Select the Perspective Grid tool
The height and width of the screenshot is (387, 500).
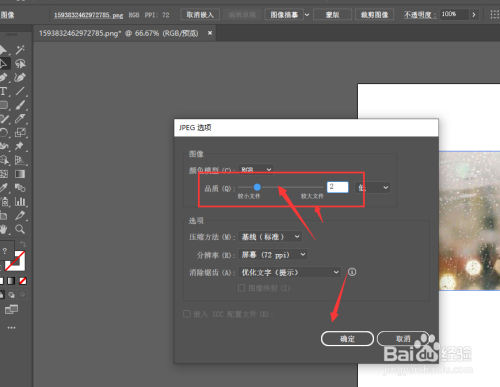[20, 160]
